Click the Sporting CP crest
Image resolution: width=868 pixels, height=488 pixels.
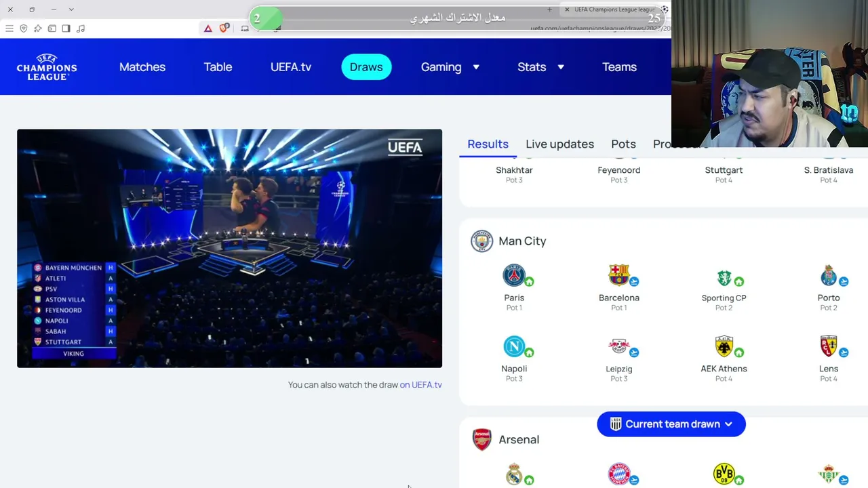click(724, 277)
